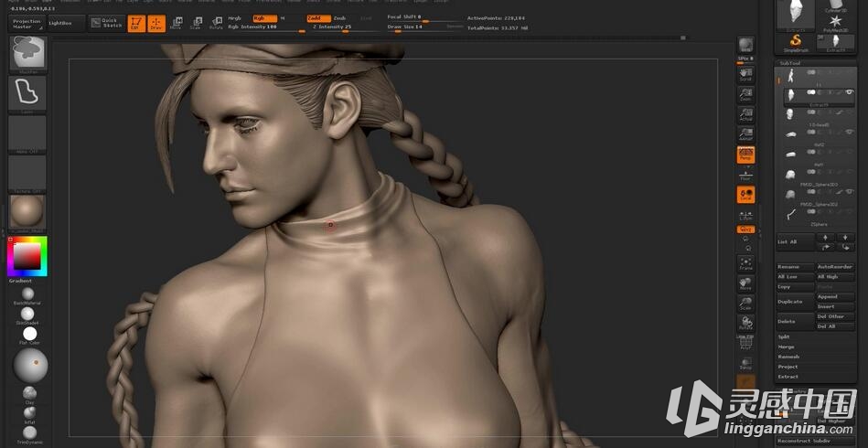
Task: Click the Duplicate button
Action: [x=796, y=302]
